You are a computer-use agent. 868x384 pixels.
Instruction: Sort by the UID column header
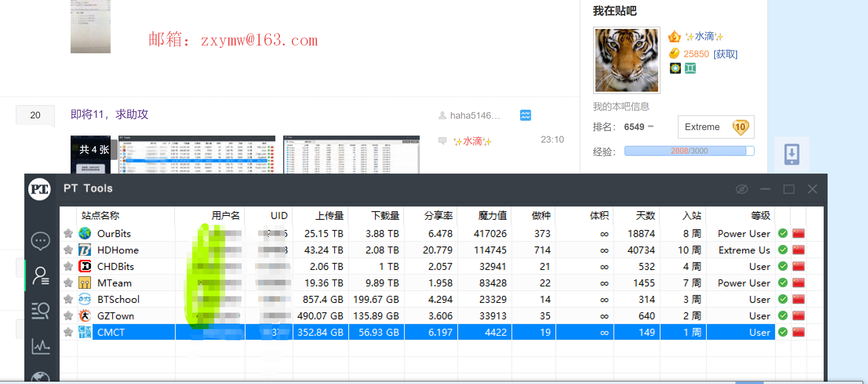pos(269,216)
